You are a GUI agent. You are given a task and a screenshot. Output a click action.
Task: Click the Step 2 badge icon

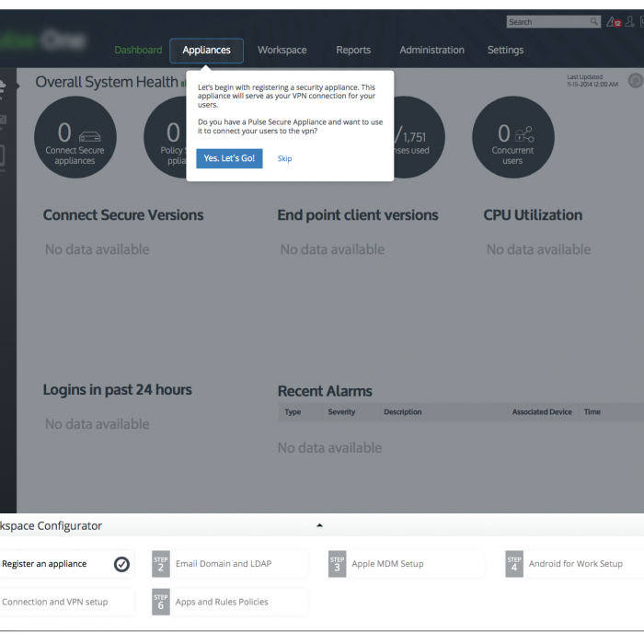point(160,564)
